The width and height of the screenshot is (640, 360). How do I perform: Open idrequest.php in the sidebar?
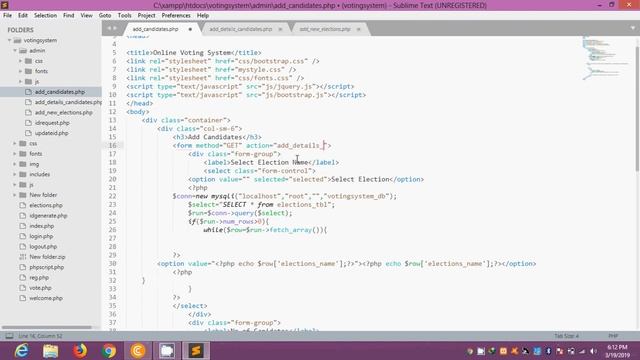point(51,123)
